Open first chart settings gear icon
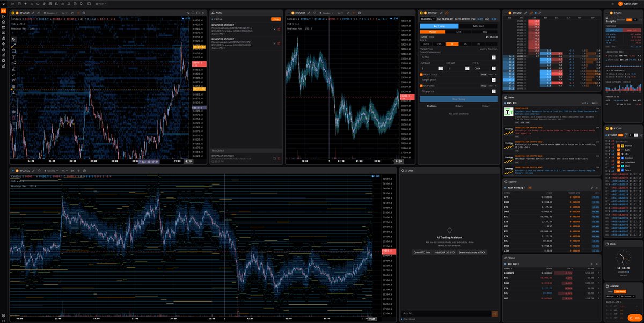The image size is (644, 323). 84,13
